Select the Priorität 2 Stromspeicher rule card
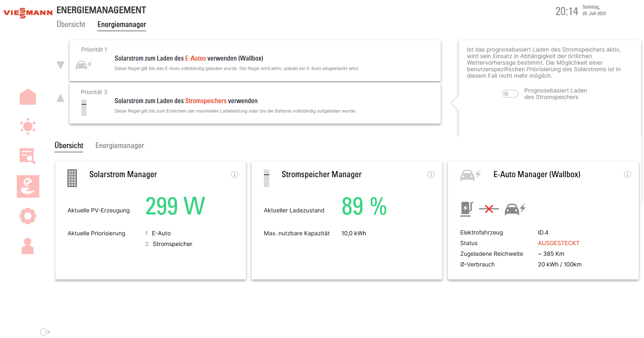644x338 pixels. pos(255,103)
